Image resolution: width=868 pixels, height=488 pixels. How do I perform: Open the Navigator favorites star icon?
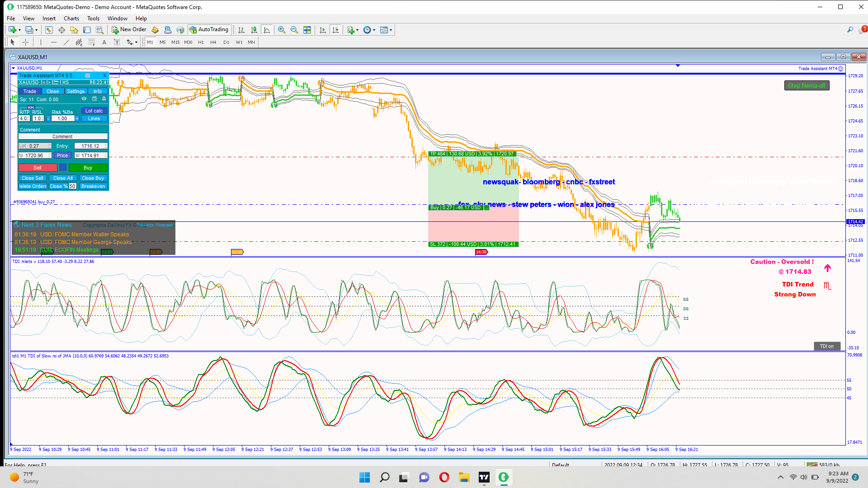[x=74, y=30]
